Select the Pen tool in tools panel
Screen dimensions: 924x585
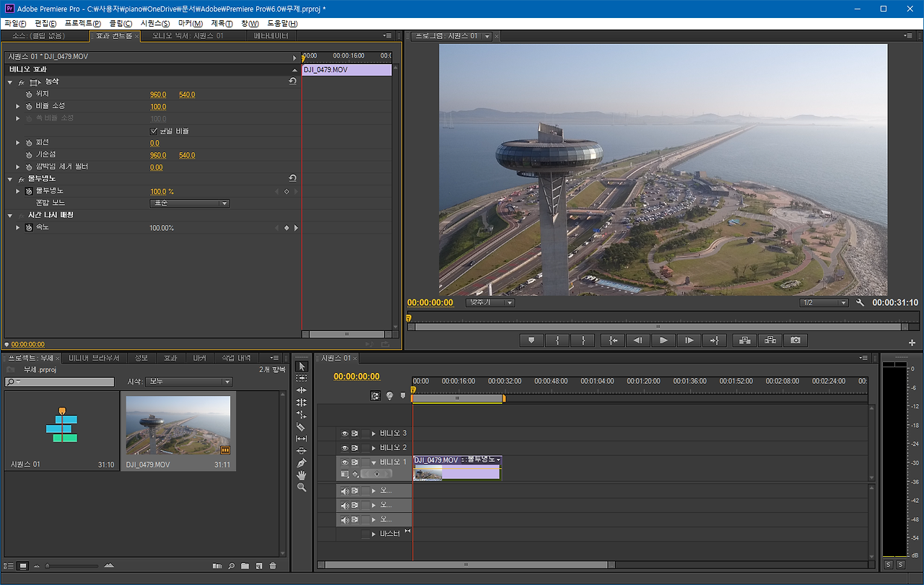302,463
